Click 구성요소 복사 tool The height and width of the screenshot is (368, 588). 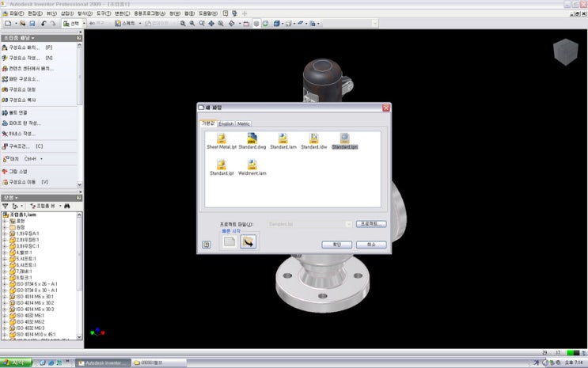pyautogui.click(x=19, y=101)
